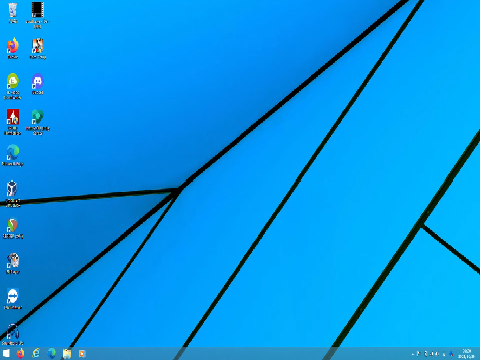Launch Firefox from the taskbar
This screenshot has height=360, width=480.
point(20,353)
